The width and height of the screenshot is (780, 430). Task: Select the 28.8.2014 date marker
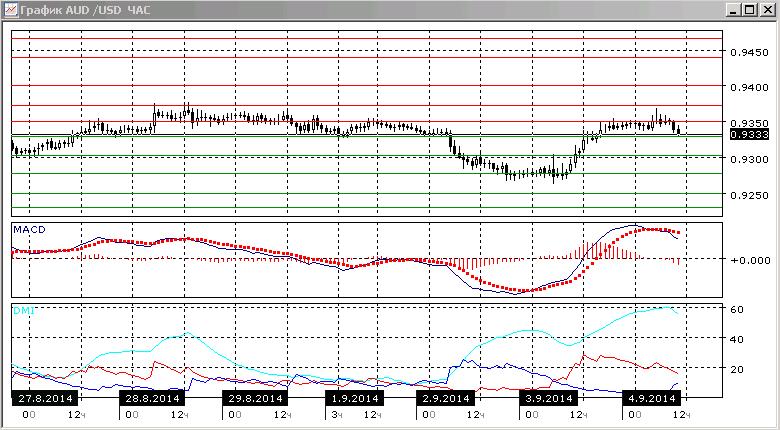(152, 399)
